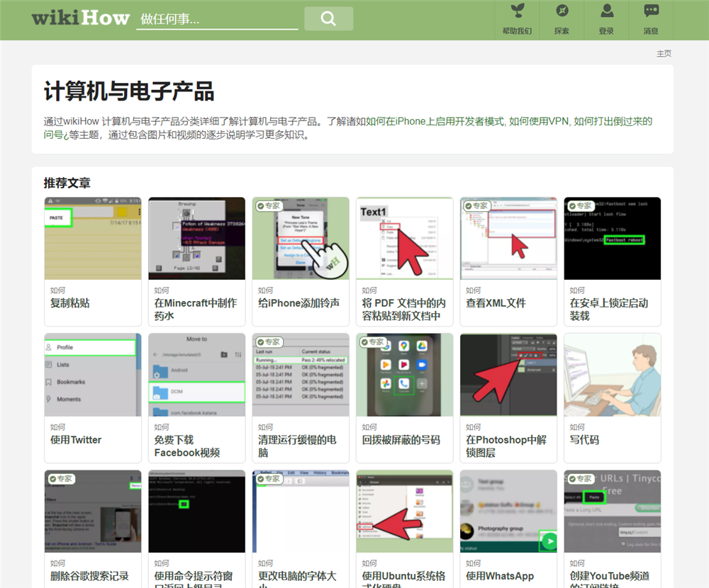Viewport: 709px width, 588px height.
Task: Click the title 使用Twitter
Action: [76, 440]
